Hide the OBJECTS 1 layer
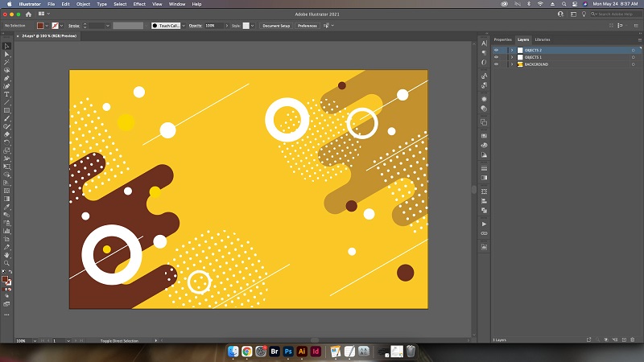 496,57
